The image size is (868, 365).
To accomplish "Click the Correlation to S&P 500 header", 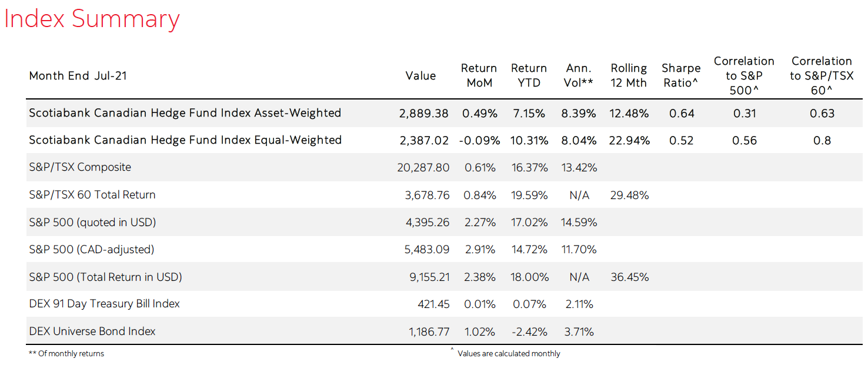I will coord(744,76).
